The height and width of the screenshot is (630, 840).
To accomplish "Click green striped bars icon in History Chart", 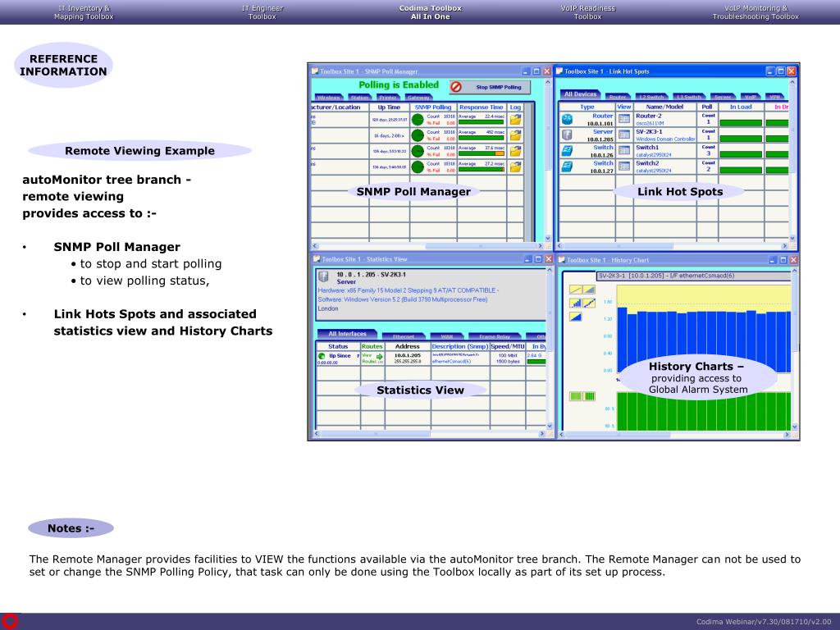I will pos(589,396).
